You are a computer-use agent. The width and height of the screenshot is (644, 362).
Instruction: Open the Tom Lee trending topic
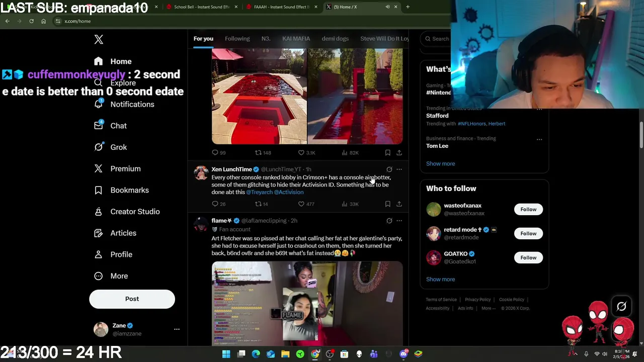437,146
